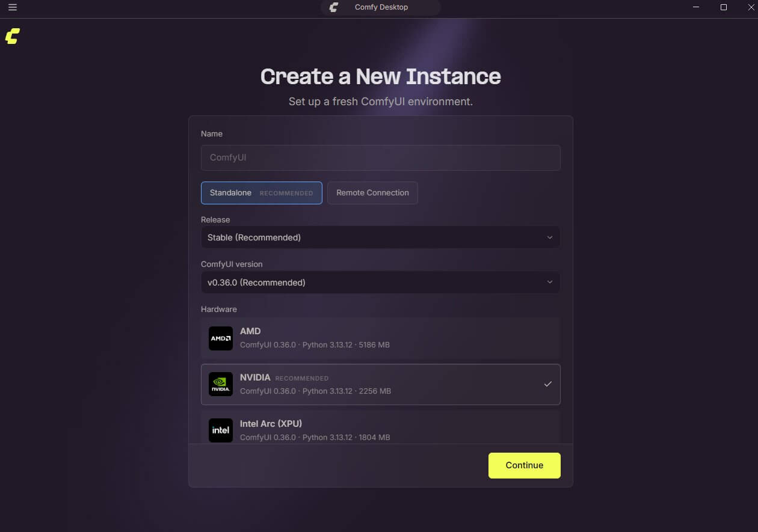Screen dimensions: 758x532
Task: Select the NVIDIA recommended hardware option
Action: (x=381, y=384)
